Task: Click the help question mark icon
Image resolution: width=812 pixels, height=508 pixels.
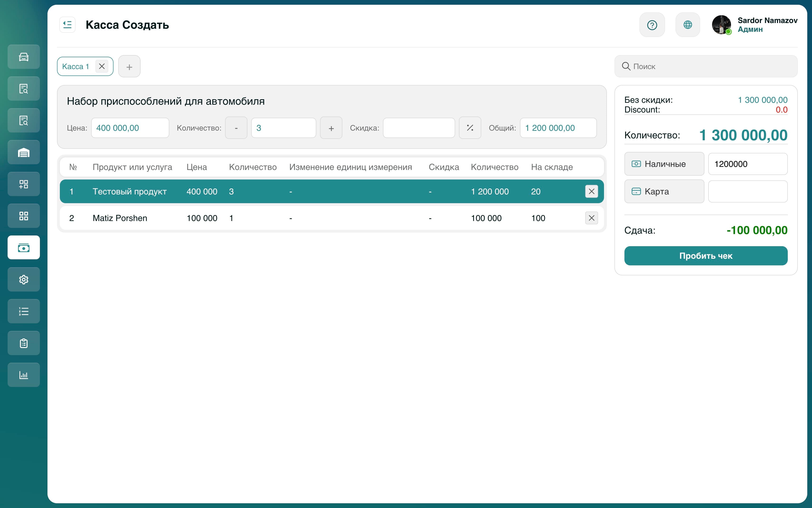Action: (x=652, y=25)
